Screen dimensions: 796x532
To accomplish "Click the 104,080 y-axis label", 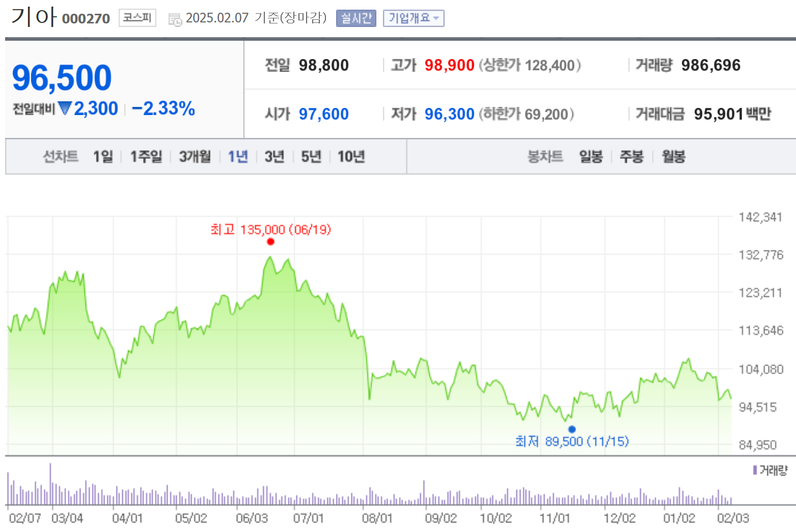I will click(x=761, y=369).
